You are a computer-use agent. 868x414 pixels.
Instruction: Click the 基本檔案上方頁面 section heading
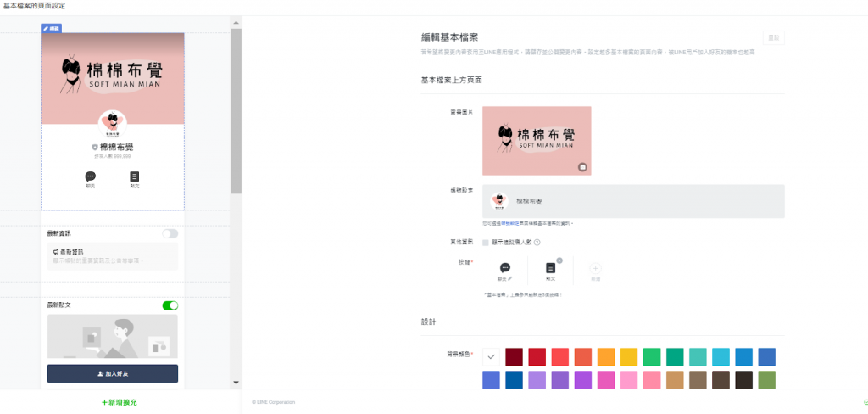click(x=451, y=80)
